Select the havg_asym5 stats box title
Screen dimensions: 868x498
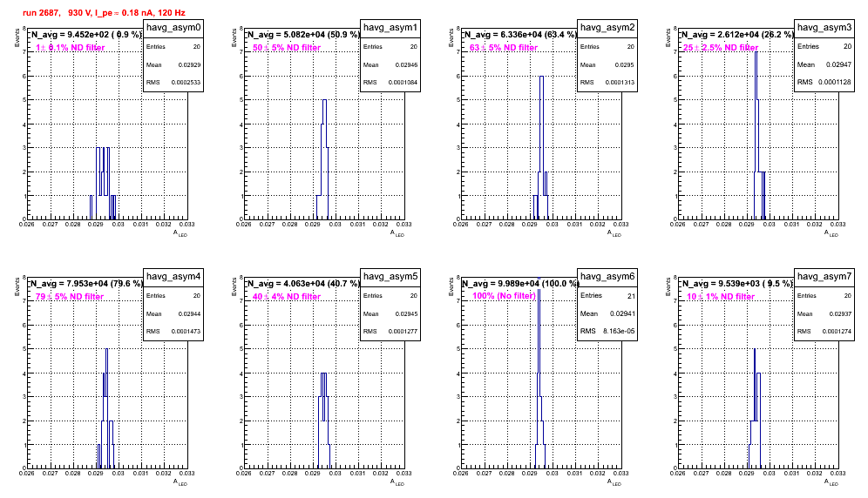click(x=390, y=277)
